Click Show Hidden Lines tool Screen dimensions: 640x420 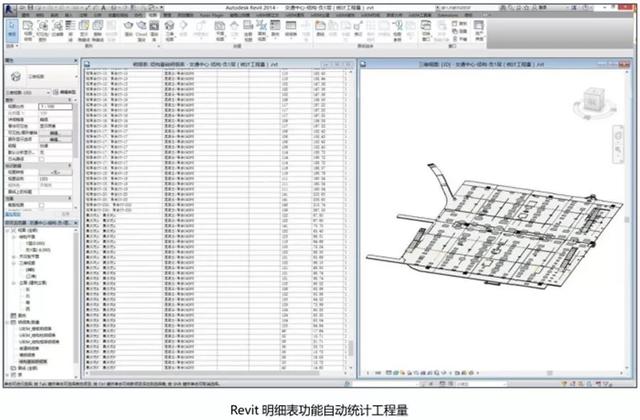click(84, 31)
